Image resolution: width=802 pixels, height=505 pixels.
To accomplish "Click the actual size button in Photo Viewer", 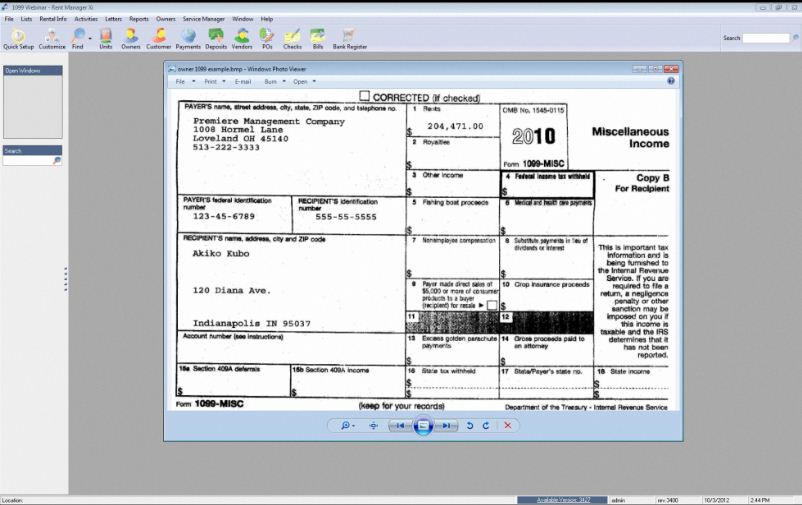I will pyautogui.click(x=373, y=426).
